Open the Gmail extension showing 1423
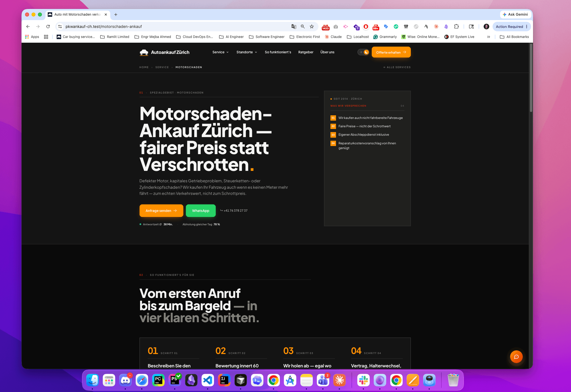The height and width of the screenshot is (392, 571). coord(325,27)
